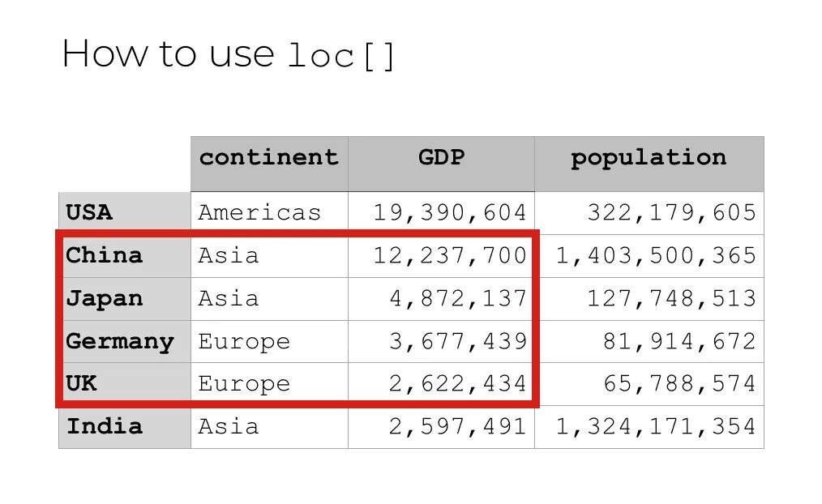Click the China row label

(x=104, y=256)
